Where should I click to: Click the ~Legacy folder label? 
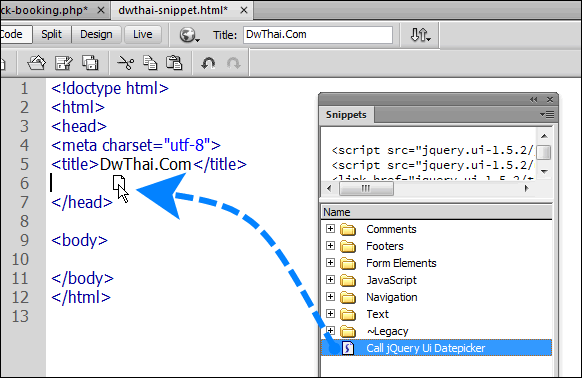point(388,331)
